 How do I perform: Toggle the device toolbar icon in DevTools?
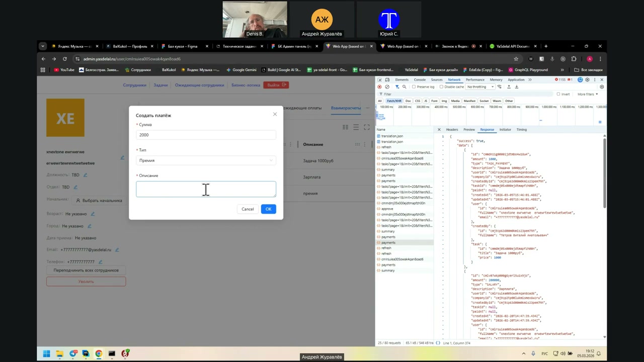point(387,80)
